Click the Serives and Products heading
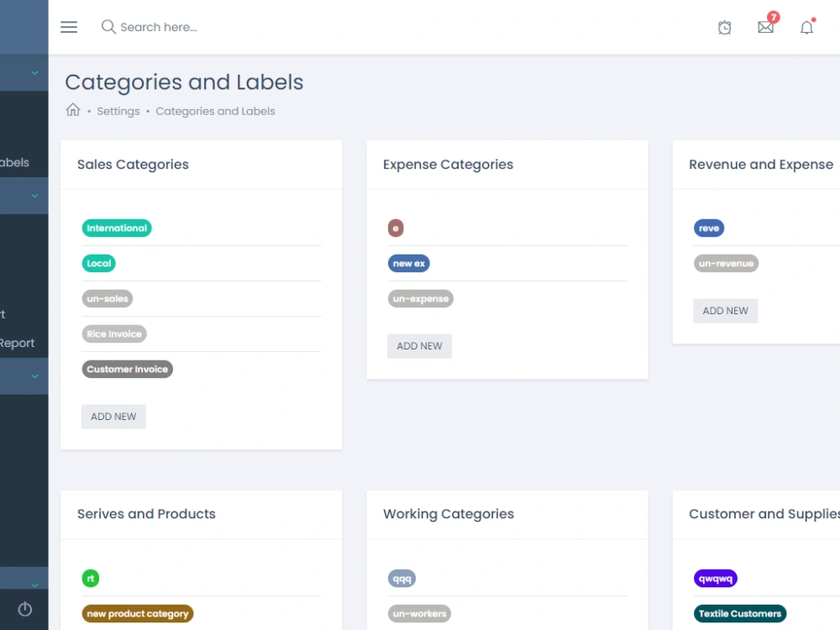Image resolution: width=840 pixels, height=630 pixels. pos(146,514)
